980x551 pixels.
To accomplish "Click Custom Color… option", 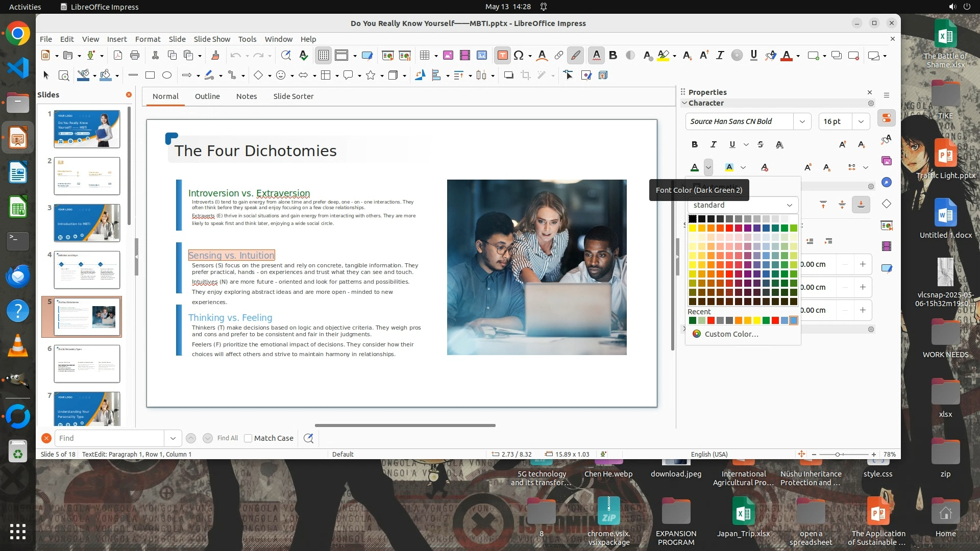I will pos(731,334).
